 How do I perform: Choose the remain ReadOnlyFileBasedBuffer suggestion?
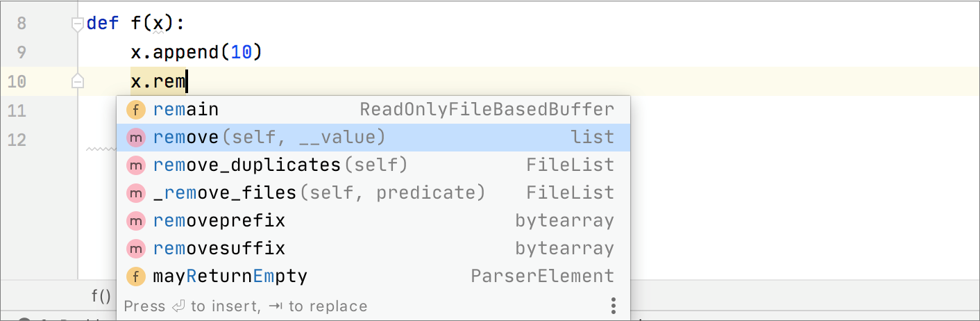185,110
